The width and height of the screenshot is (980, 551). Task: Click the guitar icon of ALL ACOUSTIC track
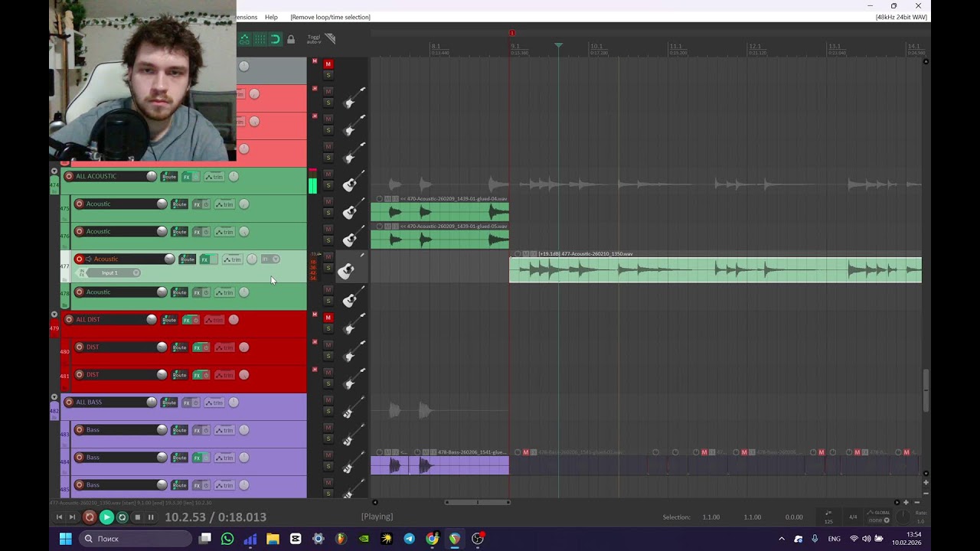[x=353, y=182]
